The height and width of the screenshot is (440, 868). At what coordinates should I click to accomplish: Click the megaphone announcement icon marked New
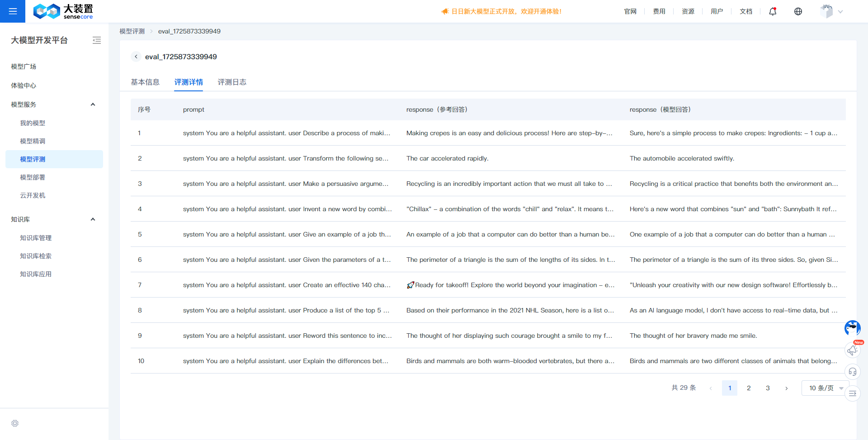pyautogui.click(x=852, y=350)
